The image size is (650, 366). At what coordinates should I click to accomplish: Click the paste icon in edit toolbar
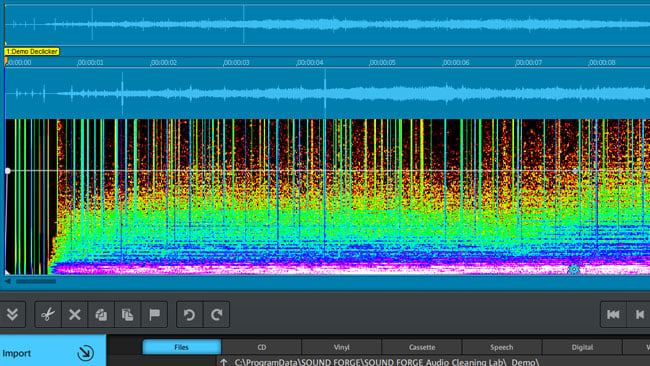click(128, 315)
